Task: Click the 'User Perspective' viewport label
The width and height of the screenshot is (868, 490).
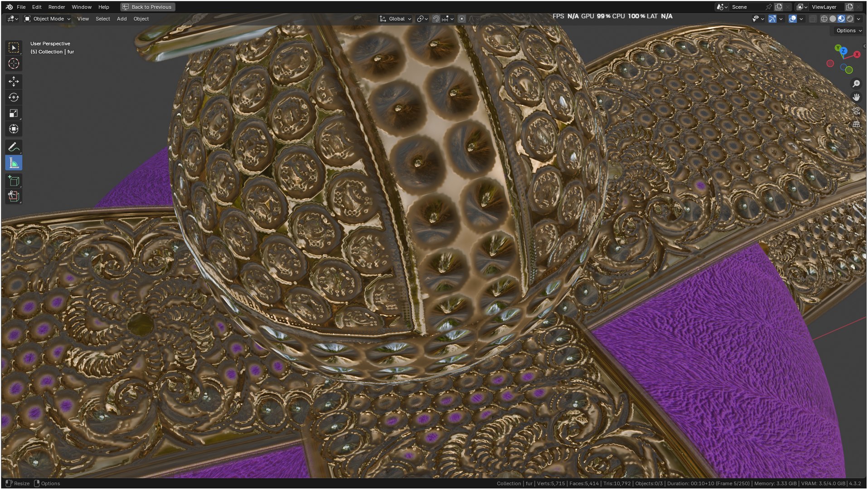Action: point(50,44)
